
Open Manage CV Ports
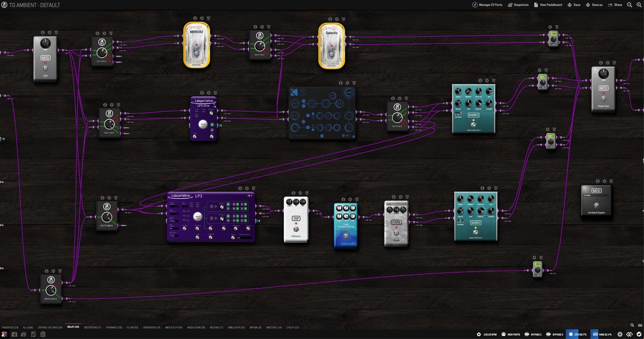click(487, 4)
